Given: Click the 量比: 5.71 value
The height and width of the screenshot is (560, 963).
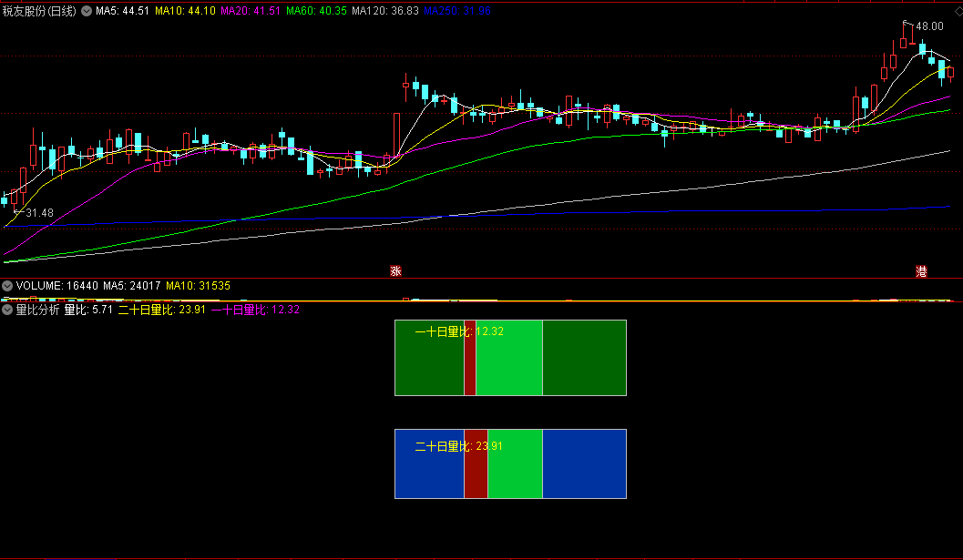Looking at the screenshot, I should pyautogui.click(x=88, y=311).
